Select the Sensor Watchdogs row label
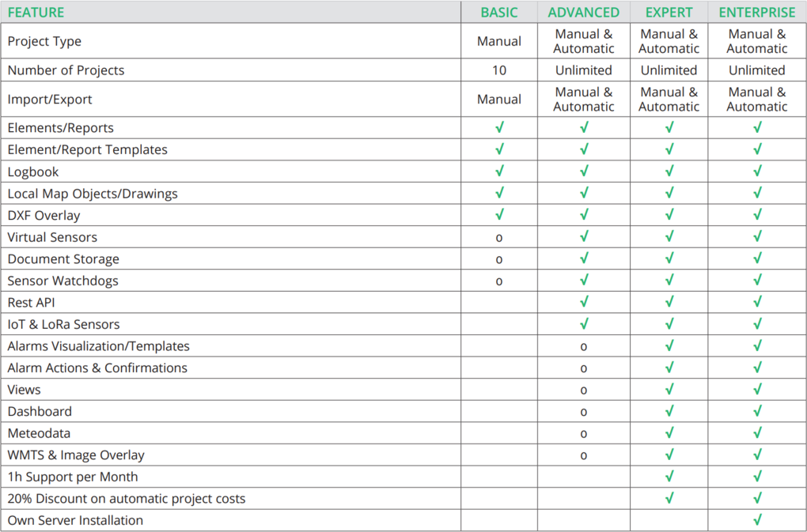 click(x=63, y=281)
